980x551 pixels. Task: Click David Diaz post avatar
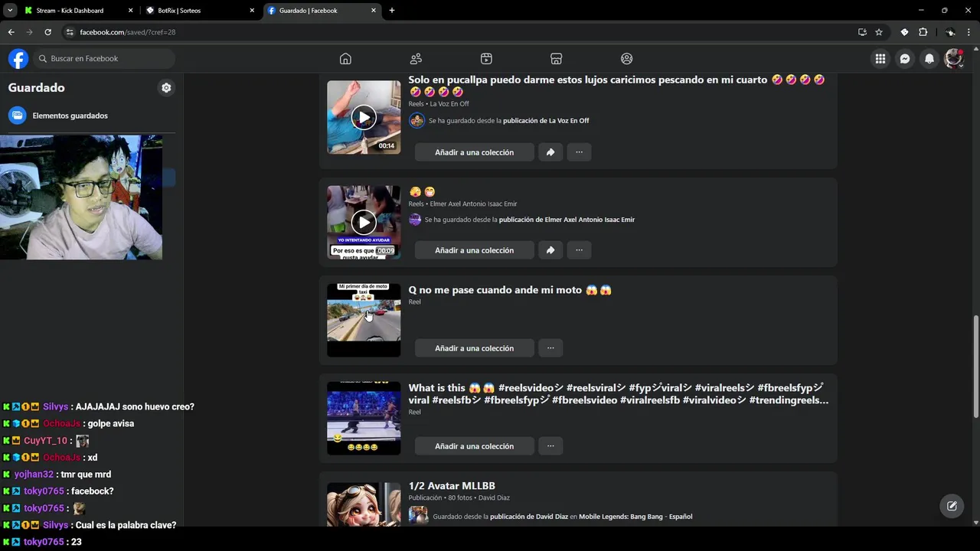418,515
